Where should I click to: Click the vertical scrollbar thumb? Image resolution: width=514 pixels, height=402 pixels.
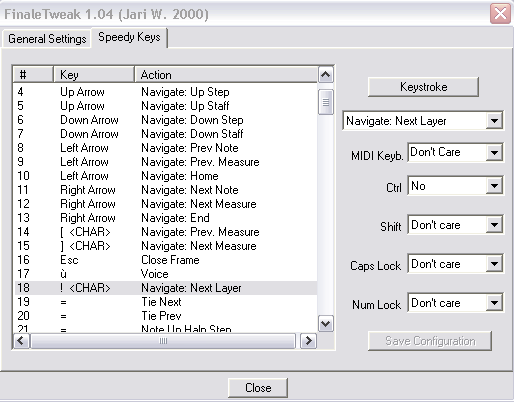point(326,102)
